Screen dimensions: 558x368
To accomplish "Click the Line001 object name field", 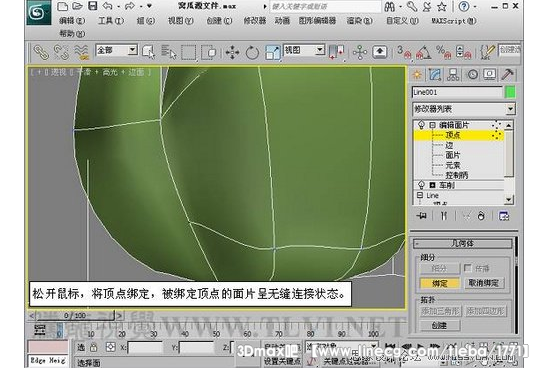I will click(x=457, y=93).
